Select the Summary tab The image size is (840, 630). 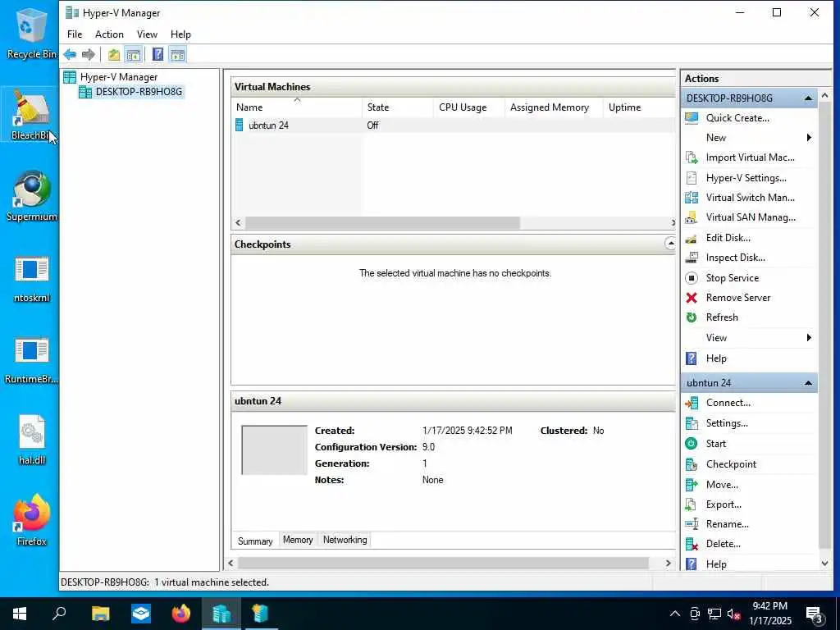click(x=255, y=541)
